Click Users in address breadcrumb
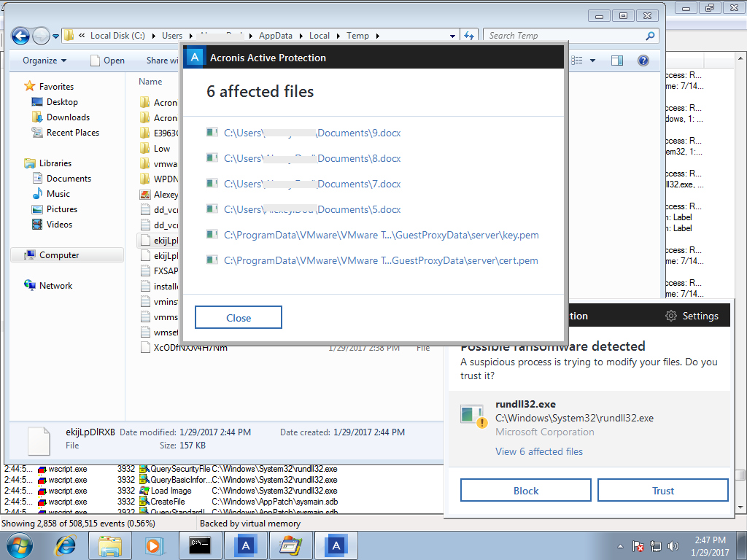This screenshot has width=747, height=560. [172, 36]
